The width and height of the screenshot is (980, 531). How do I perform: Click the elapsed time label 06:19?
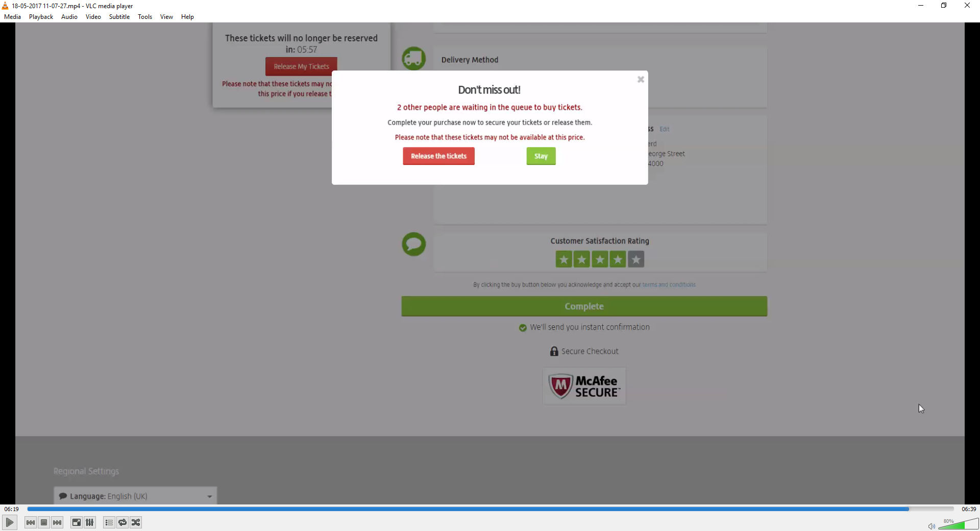(x=11, y=509)
